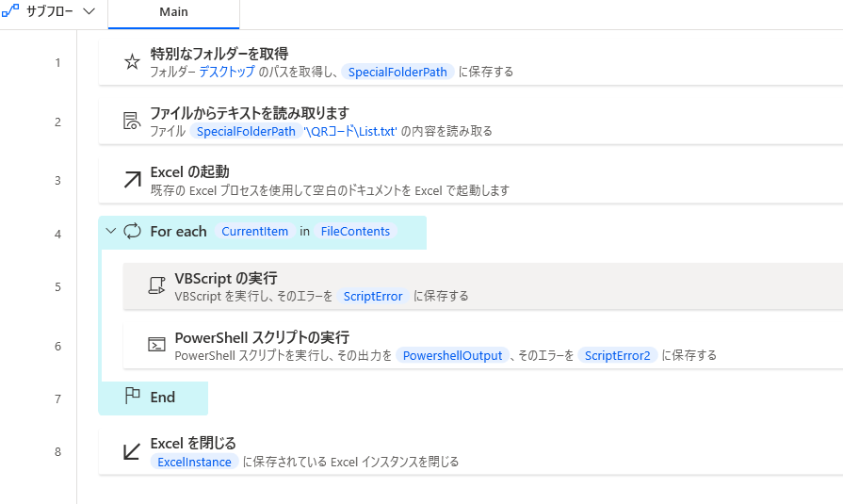Click the FileContents variable chip
Image resolution: width=843 pixels, height=504 pixels.
[x=355, y=232]
